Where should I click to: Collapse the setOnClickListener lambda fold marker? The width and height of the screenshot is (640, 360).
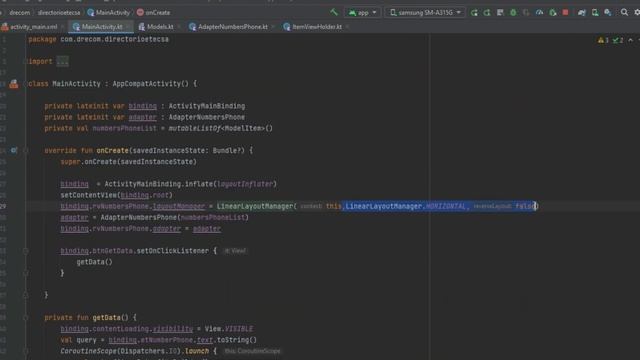pos(25,251)
